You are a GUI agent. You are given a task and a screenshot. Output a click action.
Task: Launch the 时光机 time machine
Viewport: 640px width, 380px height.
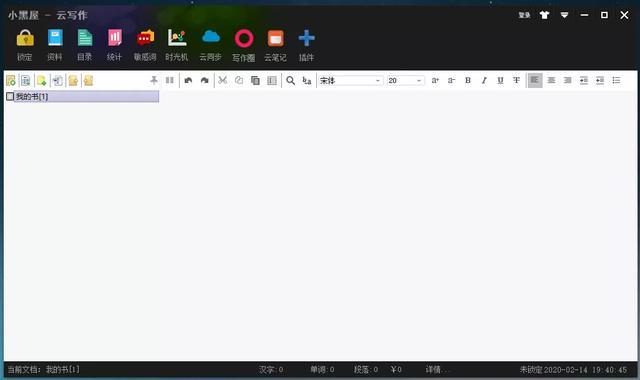click(x=177, y=38)
